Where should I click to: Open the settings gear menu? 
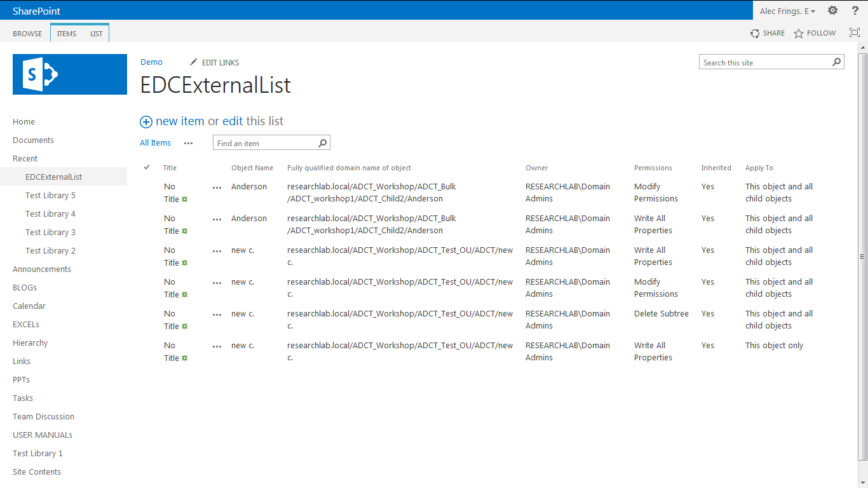(832, 10)
